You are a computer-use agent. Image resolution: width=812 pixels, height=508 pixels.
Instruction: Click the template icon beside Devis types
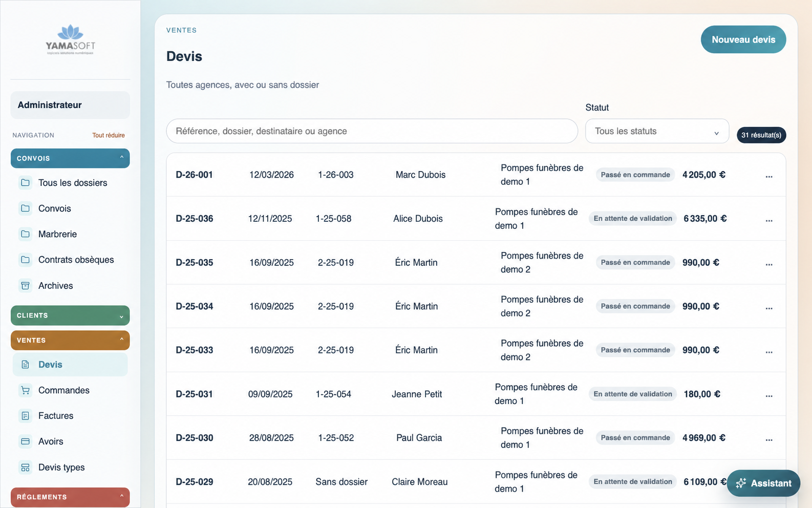pos(25,468)
